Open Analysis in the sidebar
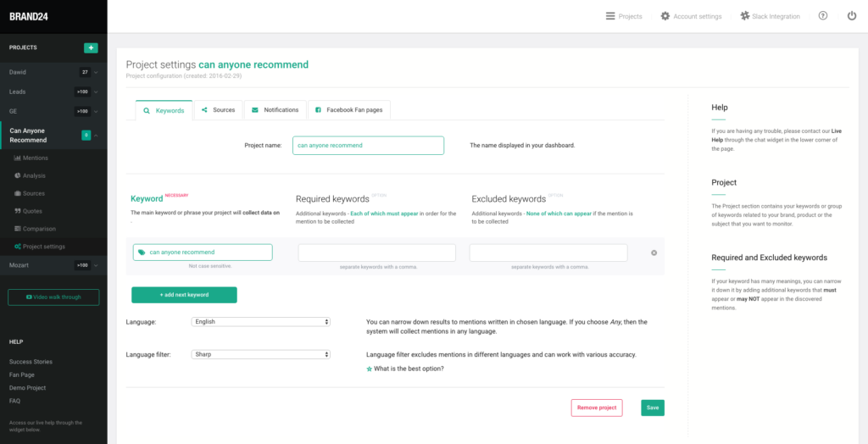 (x=34, y=175)
